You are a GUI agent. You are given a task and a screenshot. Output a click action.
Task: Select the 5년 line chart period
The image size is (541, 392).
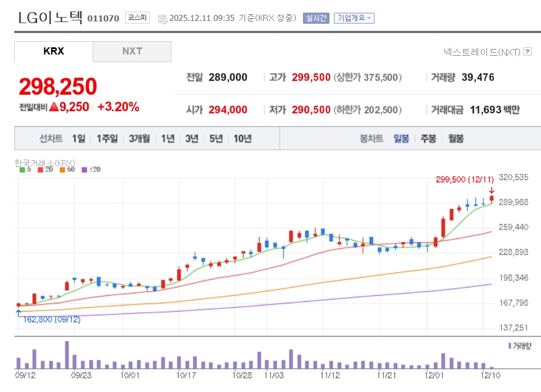click(x=216, y=139)
